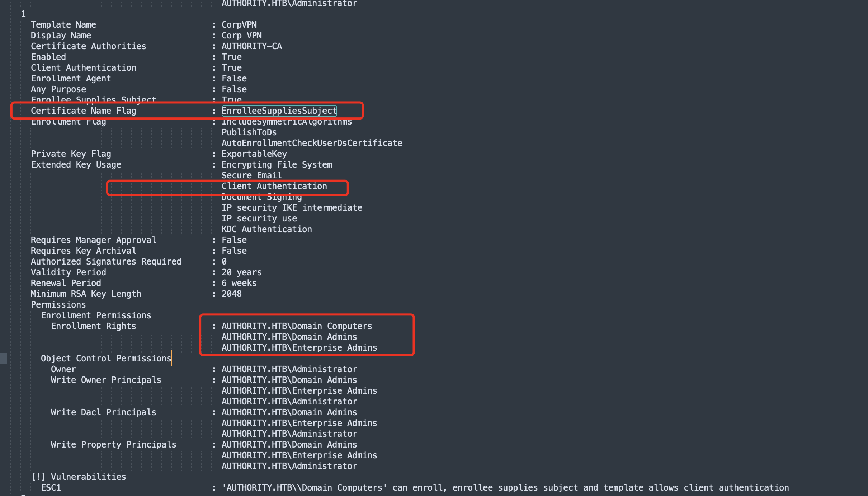Click the Owner value AUTHORITY.HTB\Administrator
This screenshot has height=496, width=868.
point(289,369)
